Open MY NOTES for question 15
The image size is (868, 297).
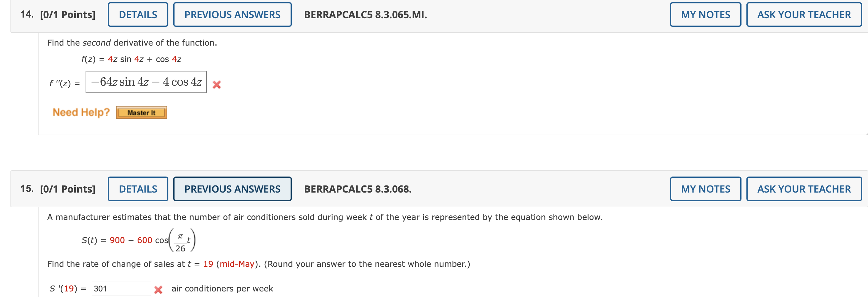point(705,189)
